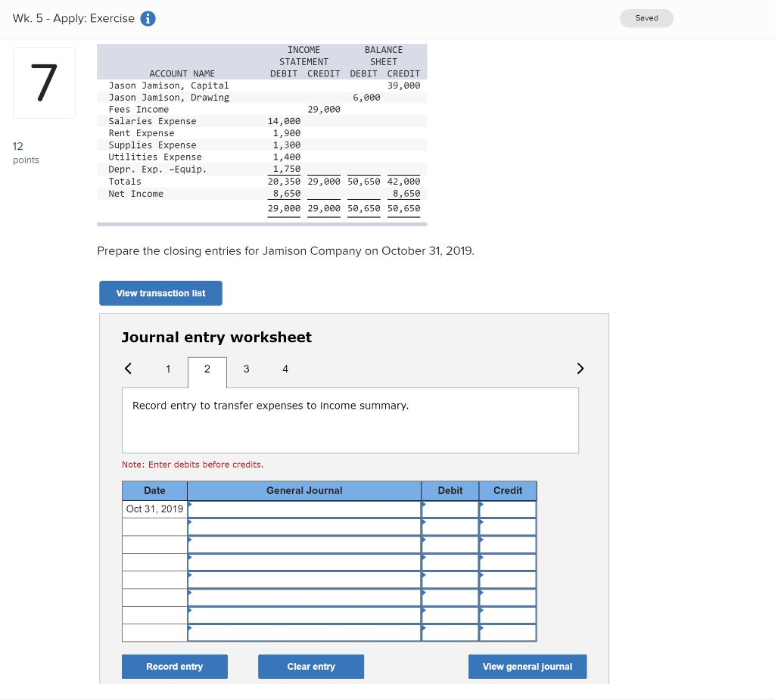Switch to journal entry tab 1
Image resolution: width=775 pixels, height=700 pixels.
pyautogui.click(x=168, y=369)
